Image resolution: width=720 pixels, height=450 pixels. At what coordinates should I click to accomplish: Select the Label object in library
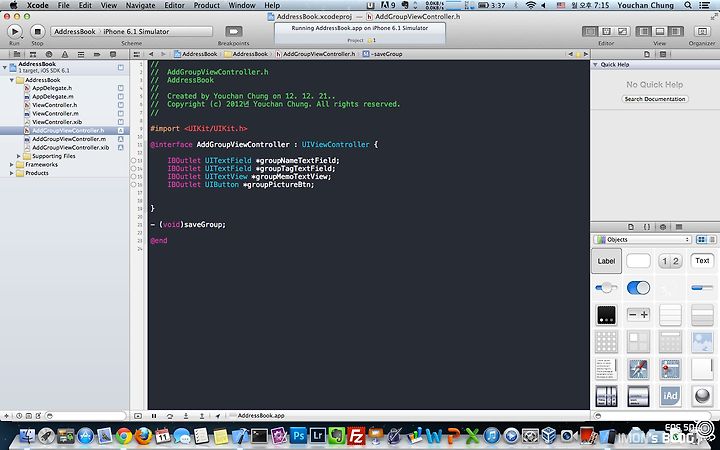(x=606, y=261)
